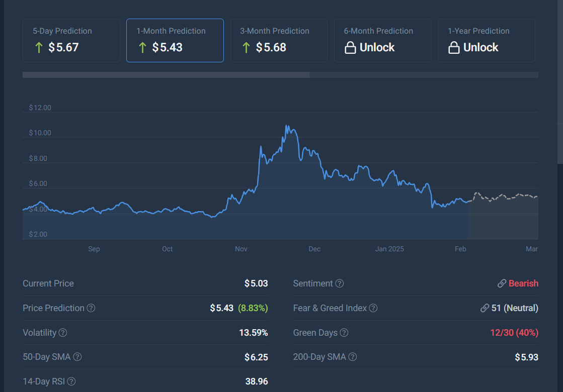Click the 14-Day RSI info icon
Viewport: 563px width, 392px height.
(x=72, y=381)
